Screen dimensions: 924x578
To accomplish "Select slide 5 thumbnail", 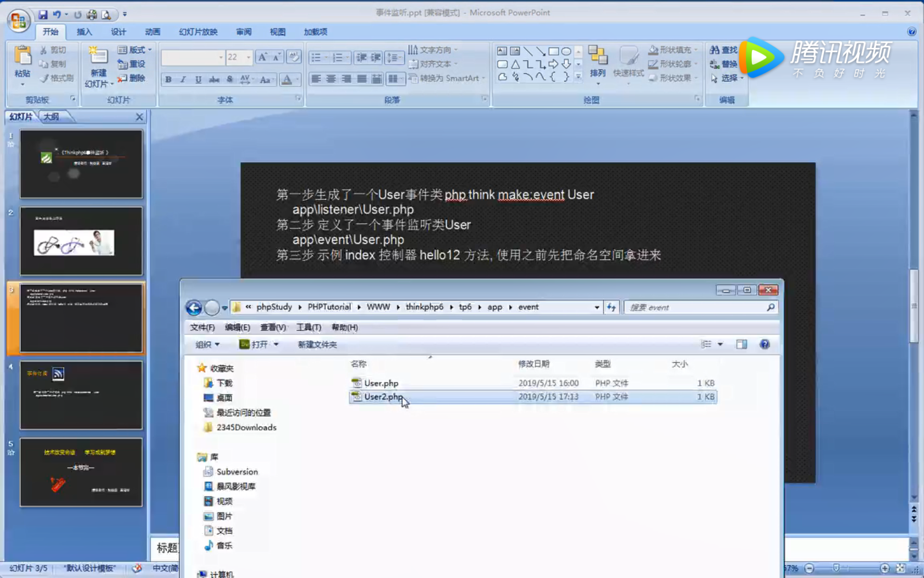I will pos(81,472).
